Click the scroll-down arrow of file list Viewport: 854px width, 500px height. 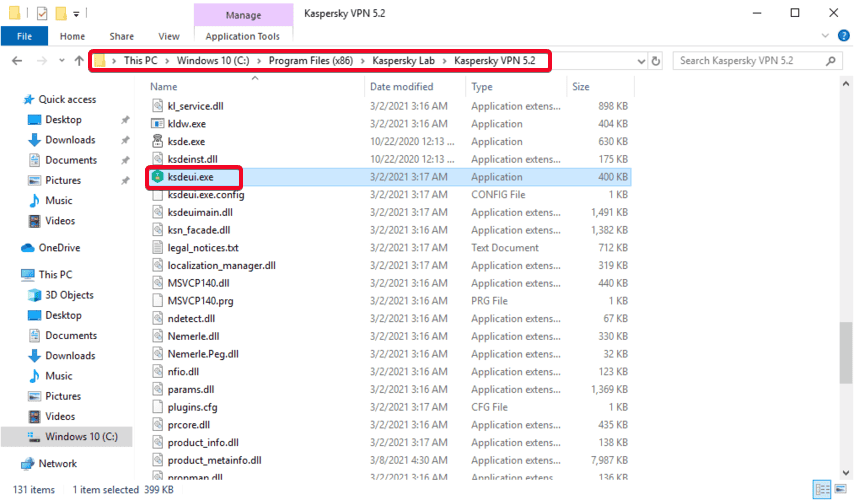coord(846,472)
